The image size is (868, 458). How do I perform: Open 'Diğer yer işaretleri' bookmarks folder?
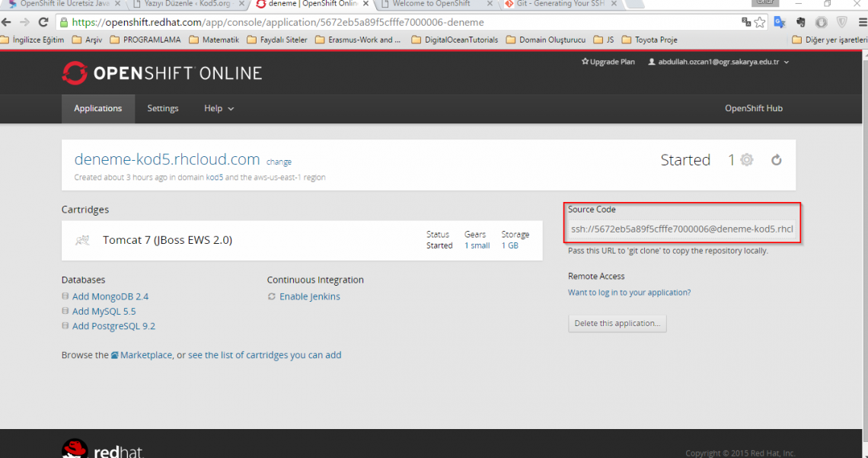pos(830,40)
